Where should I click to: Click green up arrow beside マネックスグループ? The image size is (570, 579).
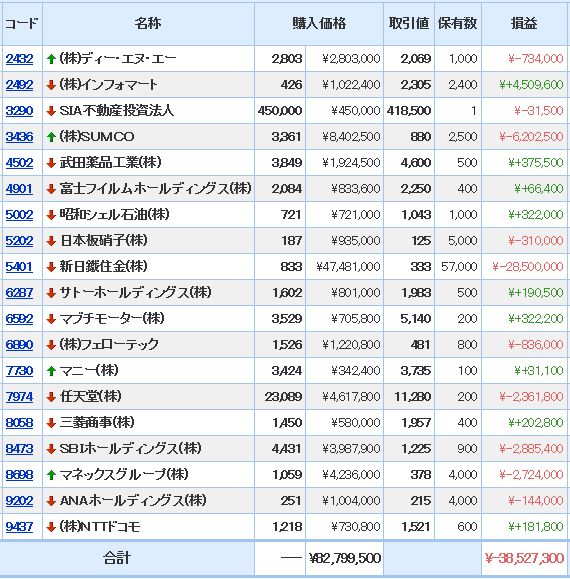click(51, 474)
